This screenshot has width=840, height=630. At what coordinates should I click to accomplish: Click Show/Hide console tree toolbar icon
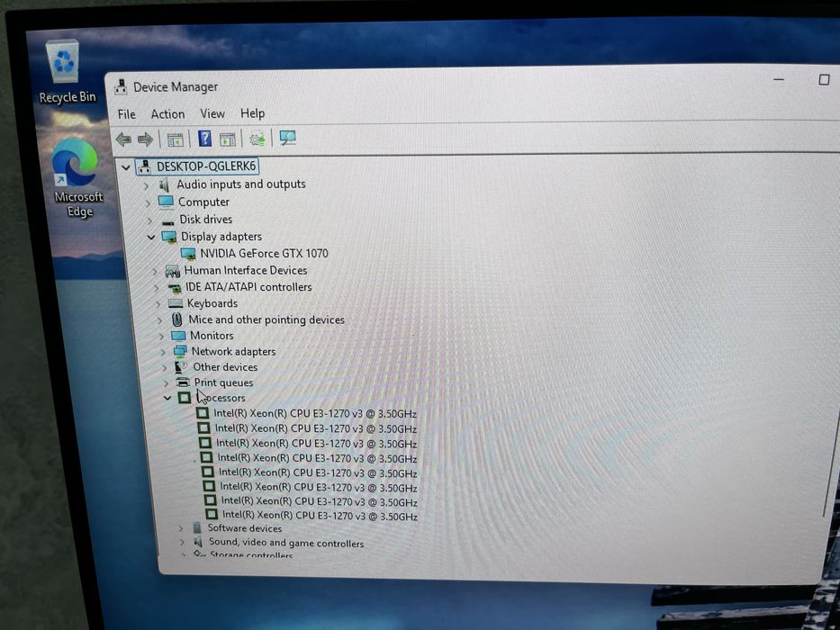[x=176, y=139]
